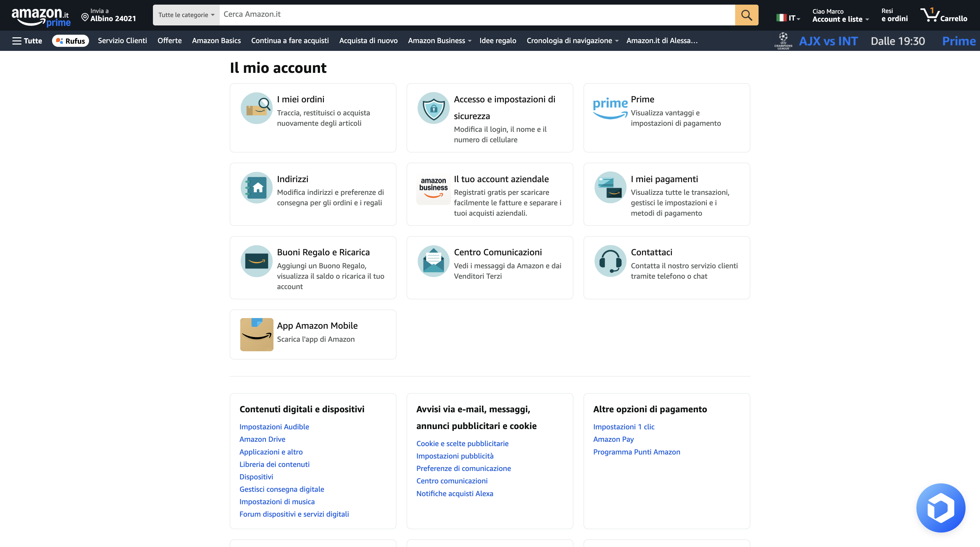The image size is (980, 547).
Task: Click the security shield icon
Action: (x=433, y=108)
